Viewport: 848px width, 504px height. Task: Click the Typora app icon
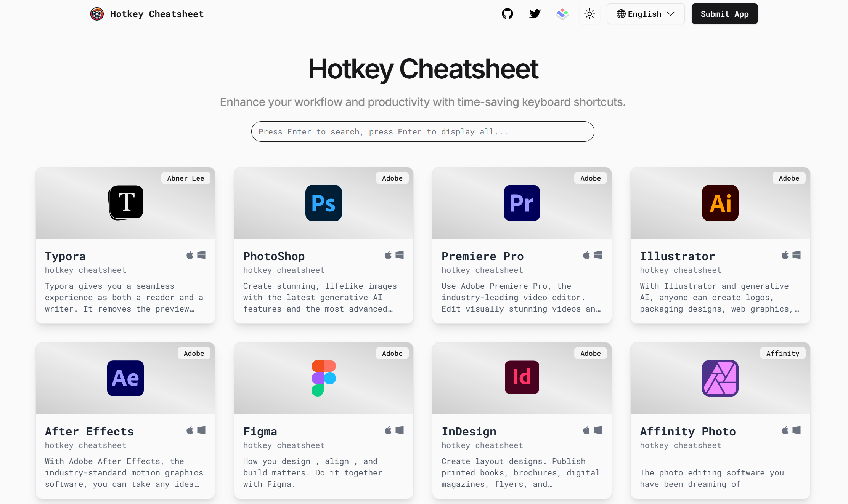click(x=126, y=203)
